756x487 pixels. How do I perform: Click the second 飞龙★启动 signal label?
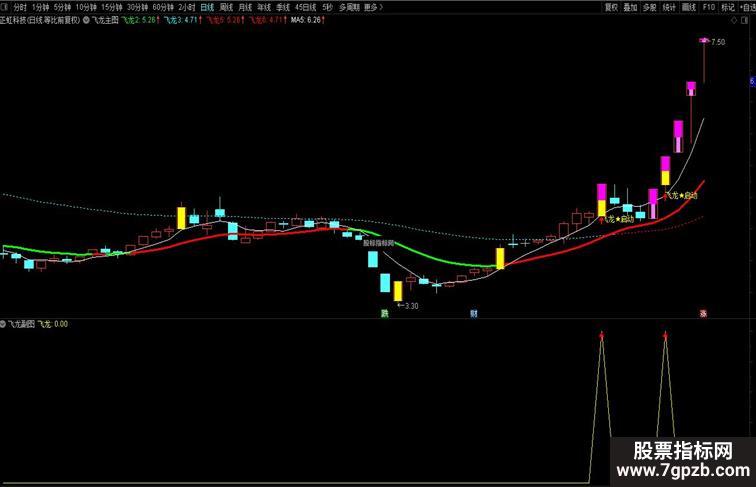pyautogui.click(x=681, y=196)
